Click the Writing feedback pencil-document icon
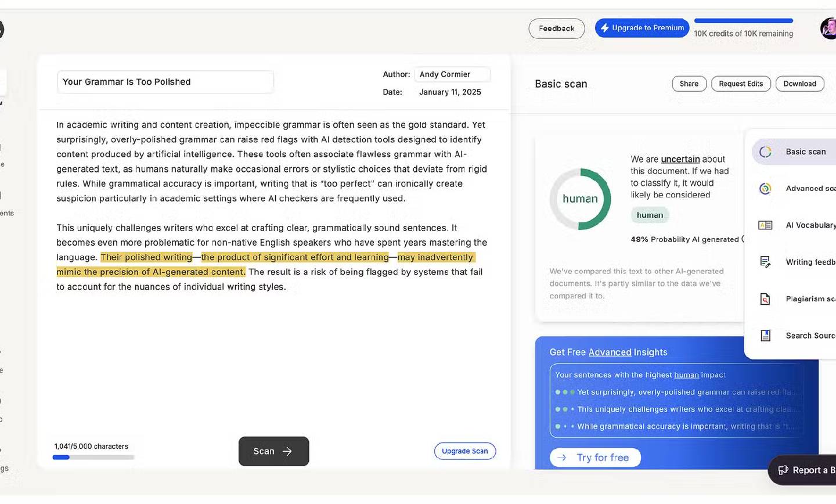836x504 pixels. 765,262
